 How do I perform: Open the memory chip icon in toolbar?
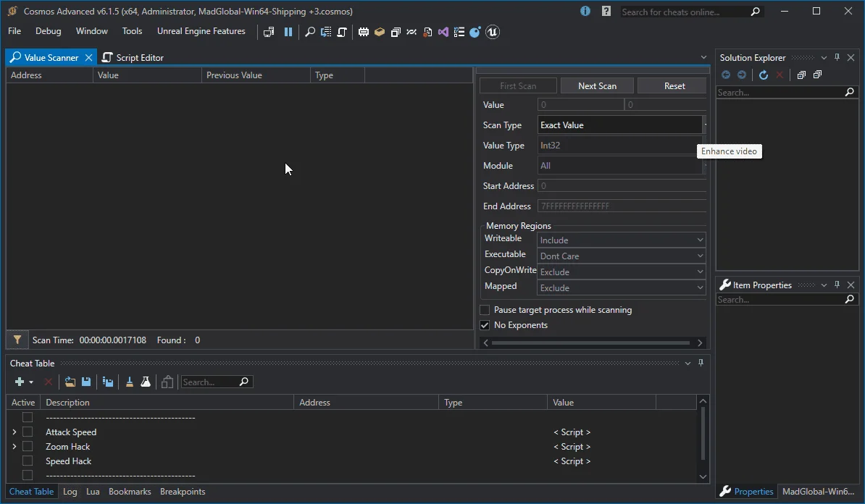click(x=364, y=32)
